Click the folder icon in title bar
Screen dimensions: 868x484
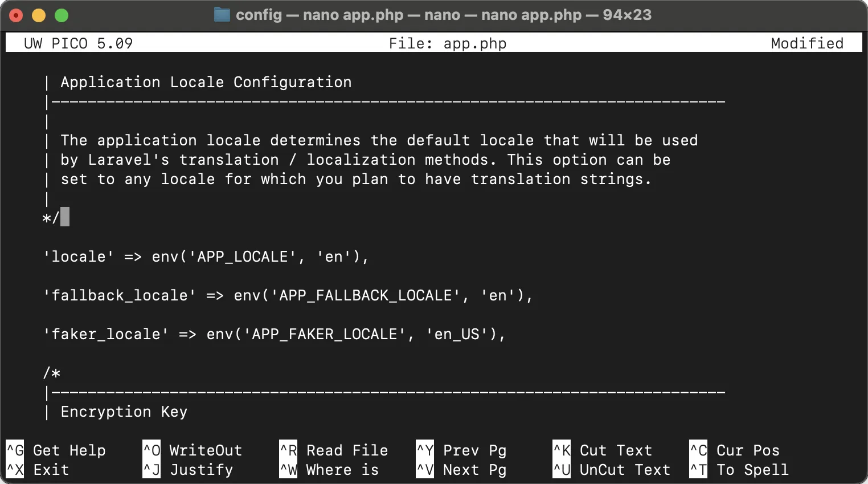pos(222,15)
